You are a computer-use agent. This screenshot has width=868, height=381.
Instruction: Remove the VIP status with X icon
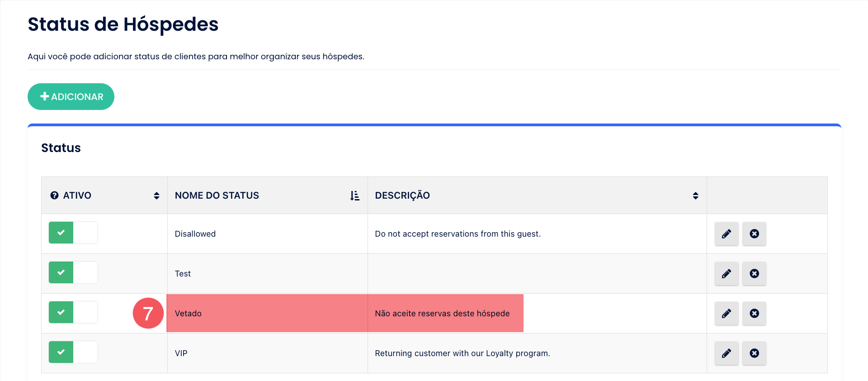click(754, 353)
